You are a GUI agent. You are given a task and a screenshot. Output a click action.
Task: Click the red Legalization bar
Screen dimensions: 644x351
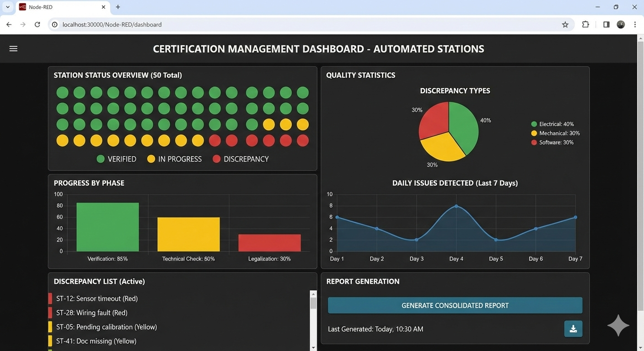click(269, 243)
